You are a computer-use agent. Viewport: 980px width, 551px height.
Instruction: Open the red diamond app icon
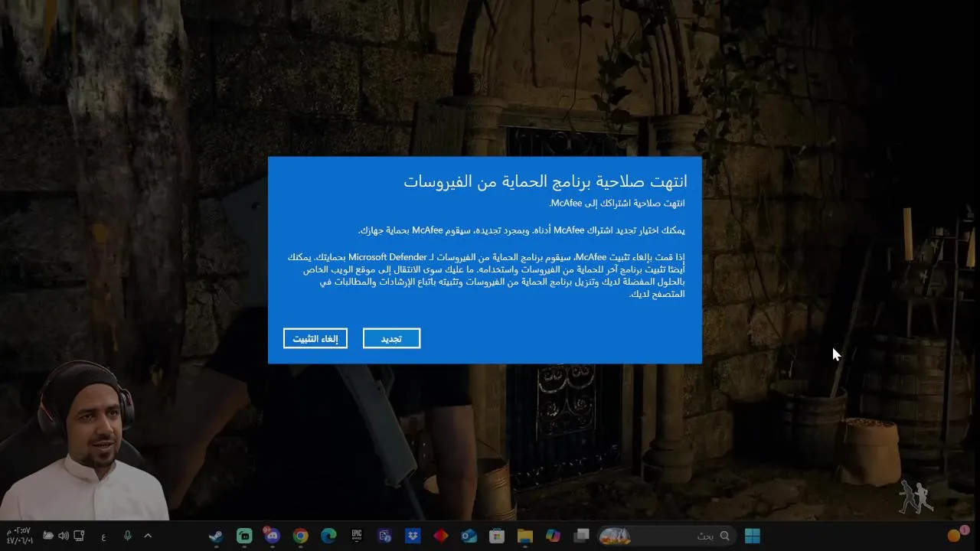(441, 536)
